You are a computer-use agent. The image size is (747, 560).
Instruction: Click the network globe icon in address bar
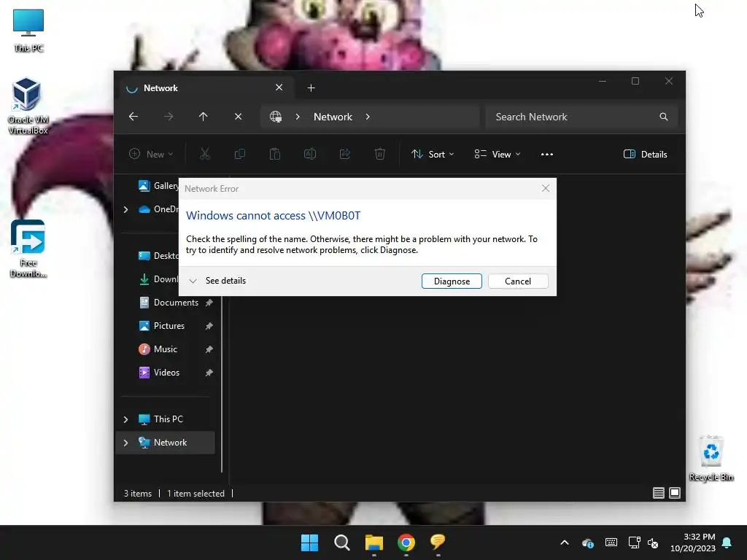point(275,117)
